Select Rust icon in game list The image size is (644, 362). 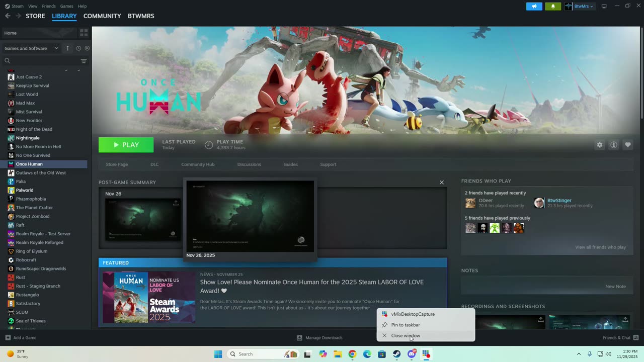[11, 278]
